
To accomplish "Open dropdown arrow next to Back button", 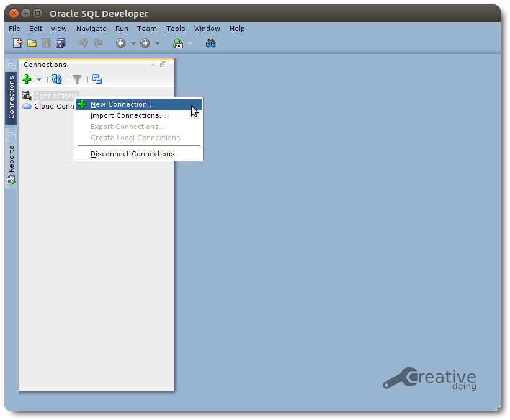I will [x=133, y=43].
